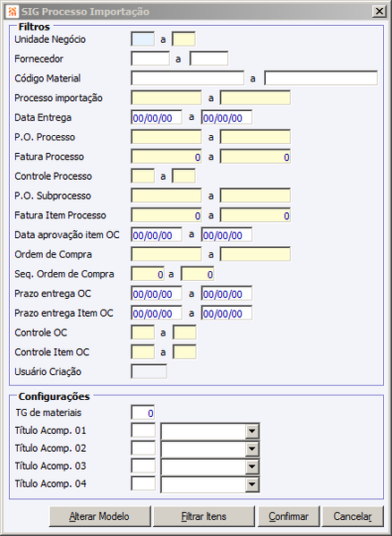The image size is (392, 536).
Task: Focus the TG de materiais field
Action: pyautogui.click(x=143, y=413)
